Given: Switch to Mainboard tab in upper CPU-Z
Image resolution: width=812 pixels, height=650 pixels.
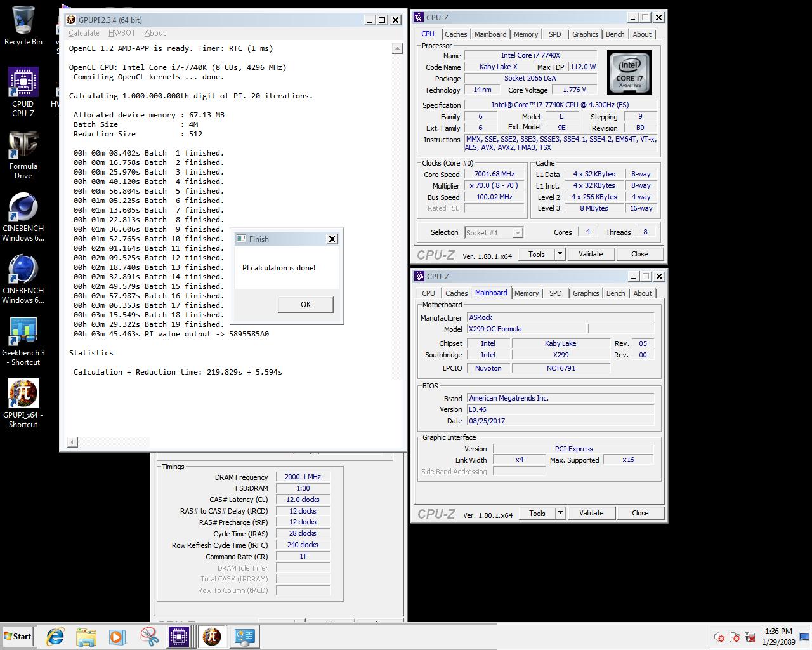Looking at the screenshot, I should (x=490, y=34).
